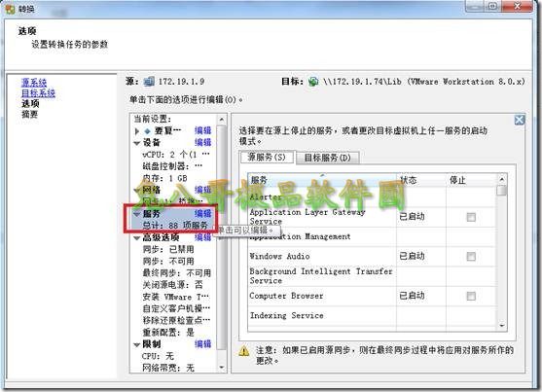Viewport: 542px width, 392px height.
Task: Click the blue diamond icon next to 要复制
Action: 148,131
